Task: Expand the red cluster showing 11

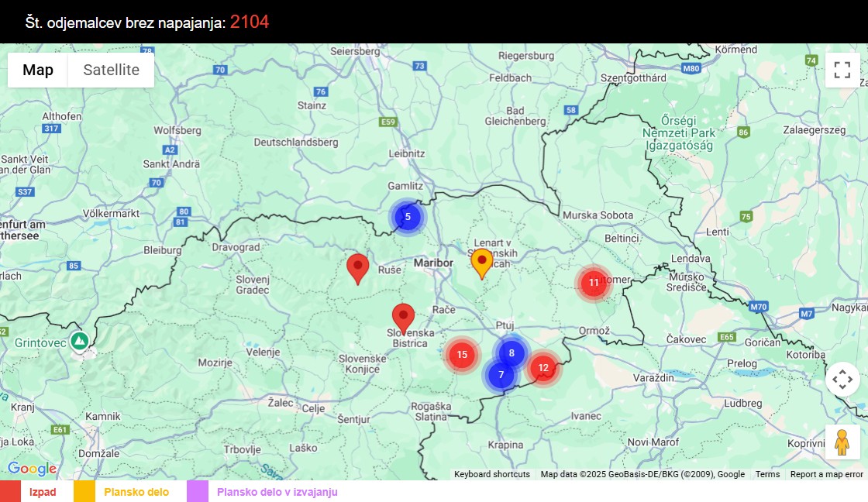Action: click(594, 282)
